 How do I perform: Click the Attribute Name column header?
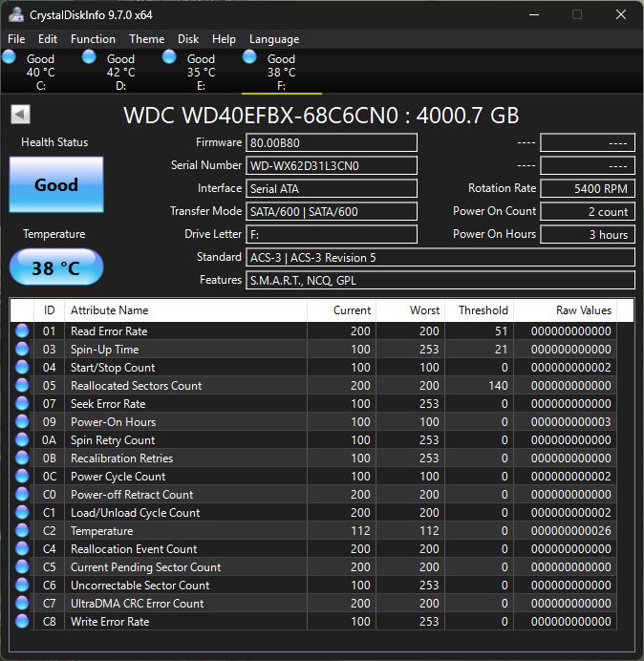(x=185, y=310)
